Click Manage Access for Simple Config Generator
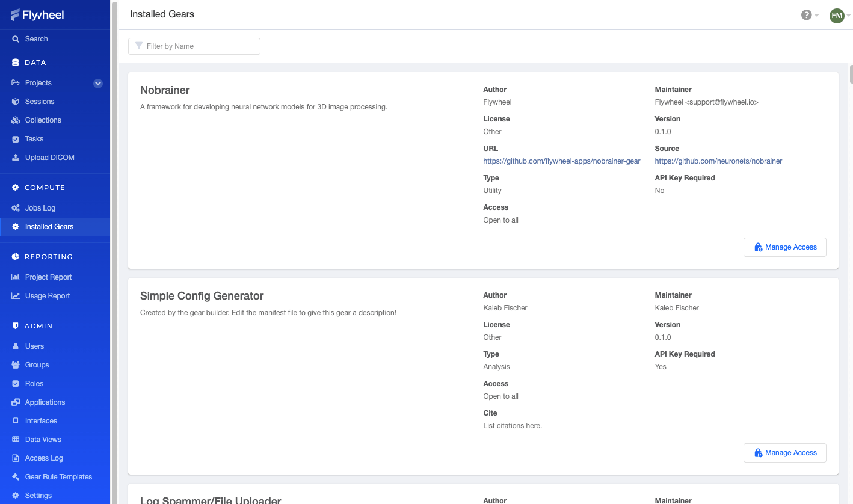The height and width of the screenshot is (504, 853). click(784, 453)
